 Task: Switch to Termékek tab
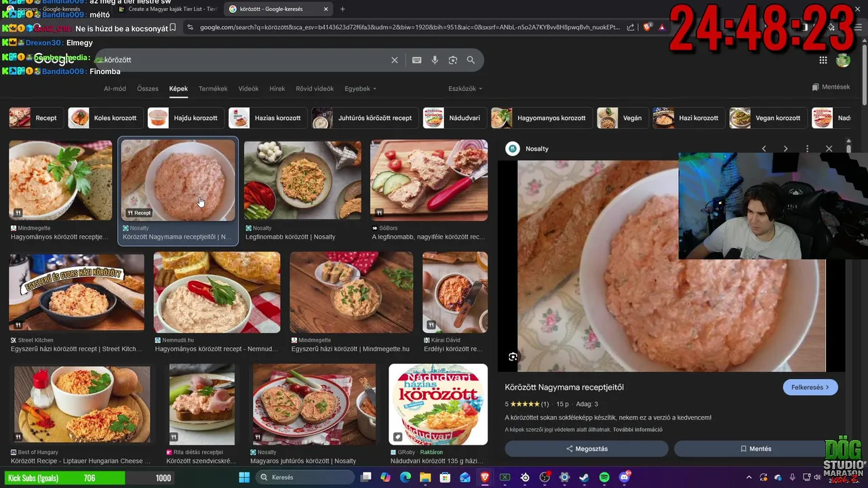tap(213, 89)
